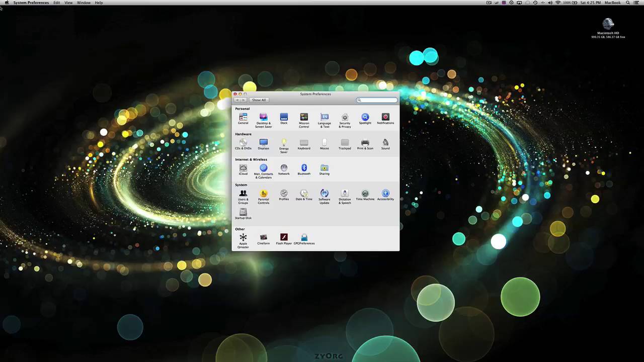Open the Accessibility preferences pane
The width and height of the screenshot is (644, 362).
385,195
